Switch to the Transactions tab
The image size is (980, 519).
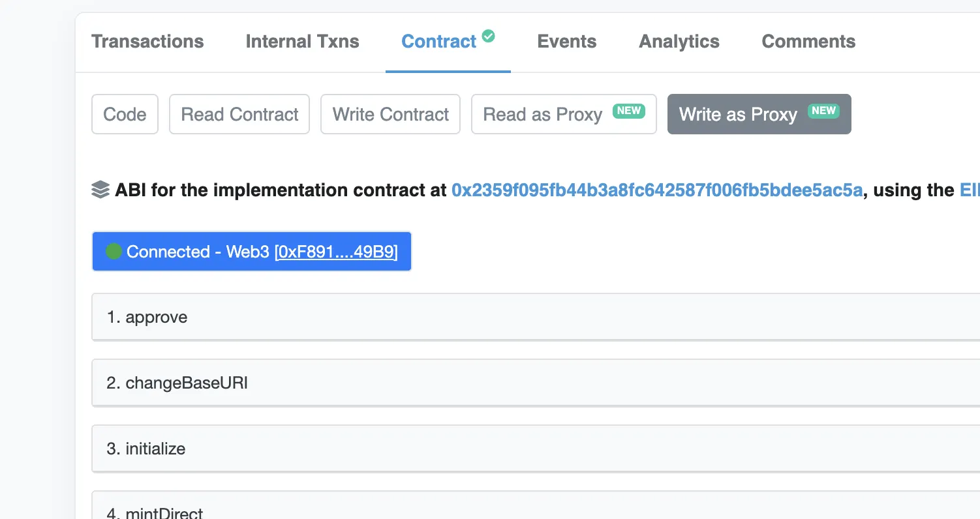click(x=147, y=42)
